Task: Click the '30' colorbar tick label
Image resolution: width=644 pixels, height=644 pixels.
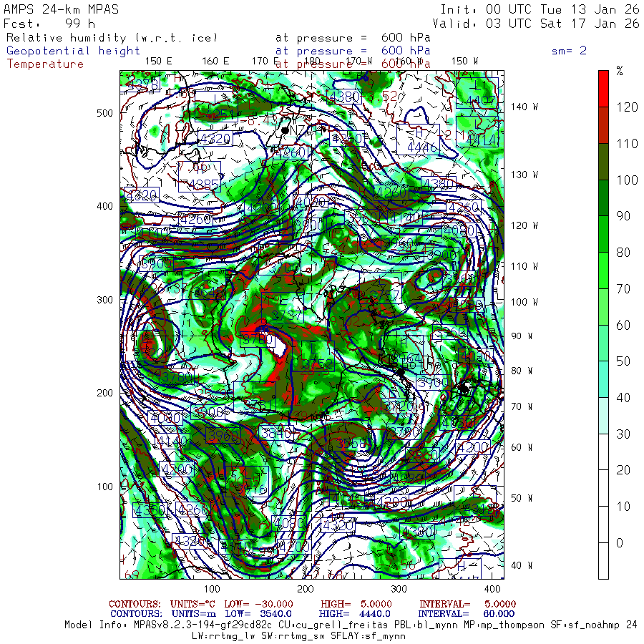Action: [623, 434]
